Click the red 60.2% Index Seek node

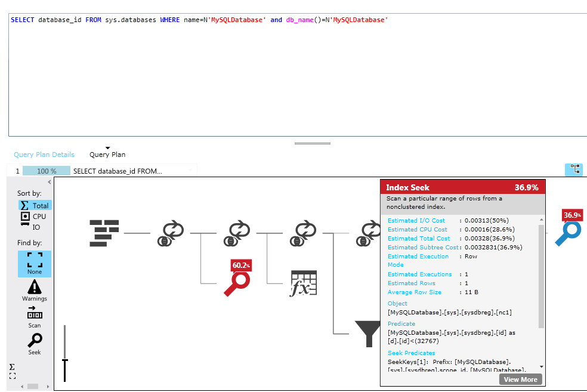pos(237,283)
